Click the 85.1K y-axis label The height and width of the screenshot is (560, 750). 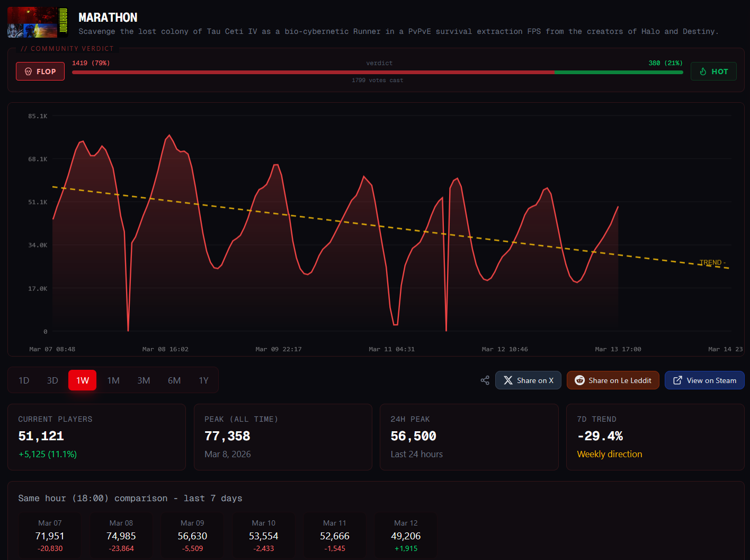click(x=38, y=116)
